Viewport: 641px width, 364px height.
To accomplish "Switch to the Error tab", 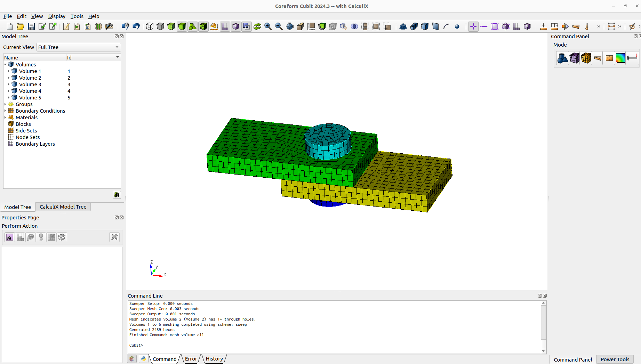I will coord(191,358).
